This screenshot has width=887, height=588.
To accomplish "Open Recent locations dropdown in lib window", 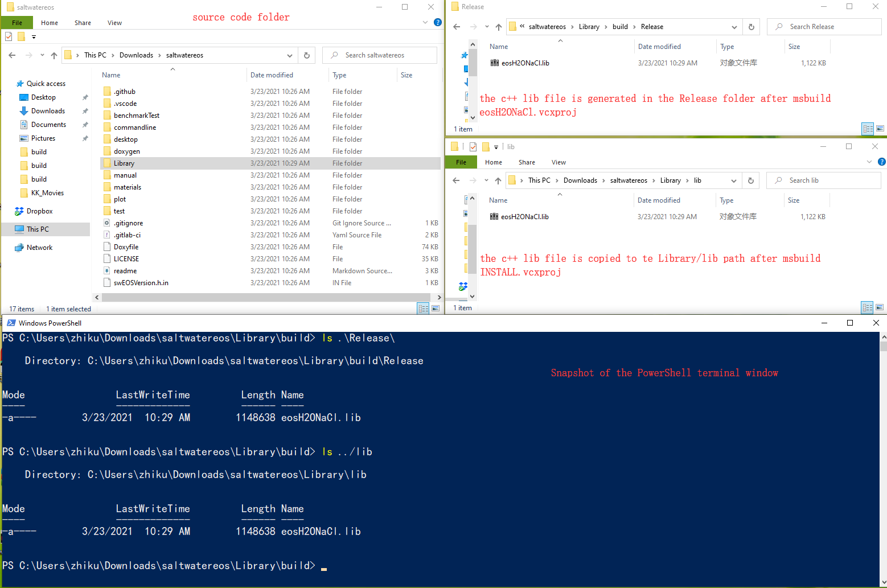I will [x=486, y=180].
